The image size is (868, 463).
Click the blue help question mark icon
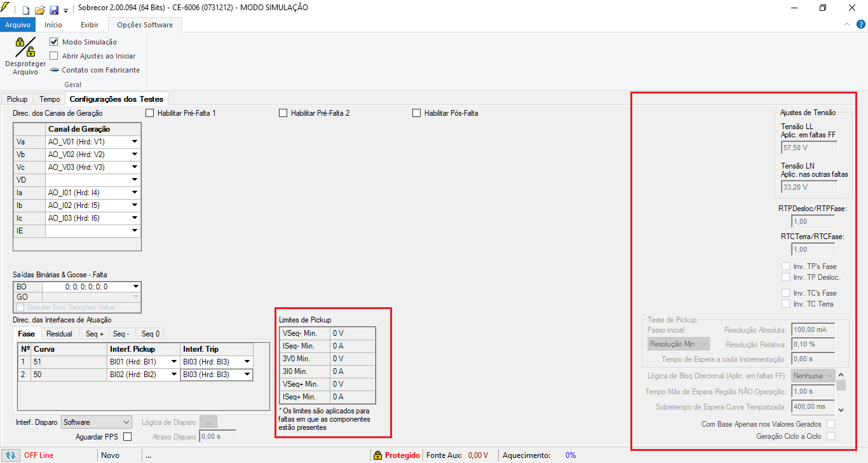click(860, 24)
